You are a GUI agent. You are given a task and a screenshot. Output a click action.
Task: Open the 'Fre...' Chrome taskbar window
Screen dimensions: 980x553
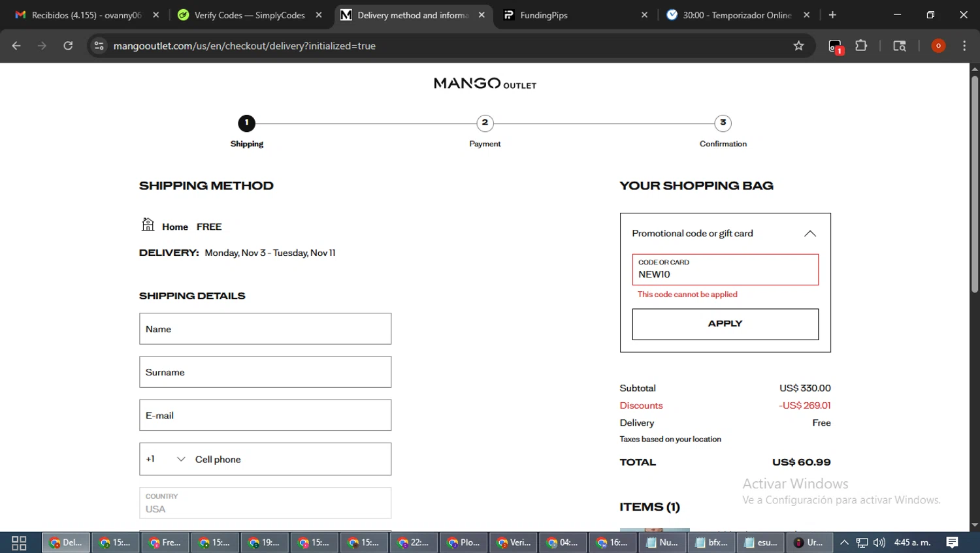pos(165,543)
